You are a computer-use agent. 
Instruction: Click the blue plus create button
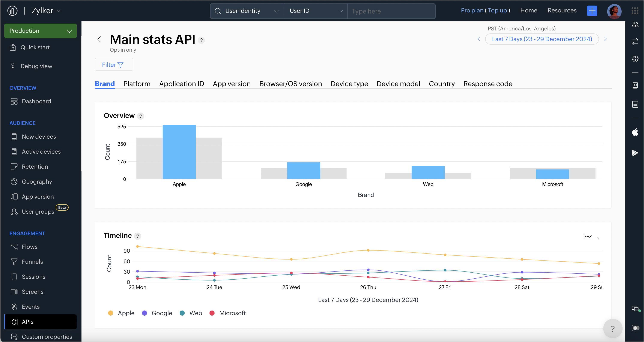592,10
